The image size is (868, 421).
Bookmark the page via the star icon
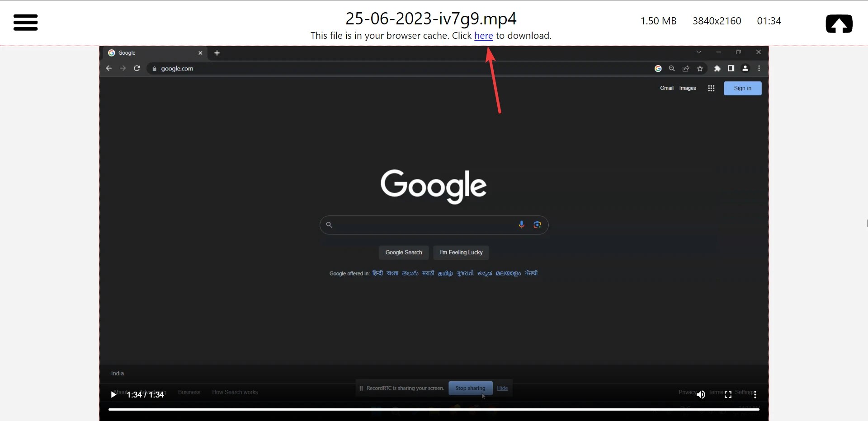coord(700,69)
